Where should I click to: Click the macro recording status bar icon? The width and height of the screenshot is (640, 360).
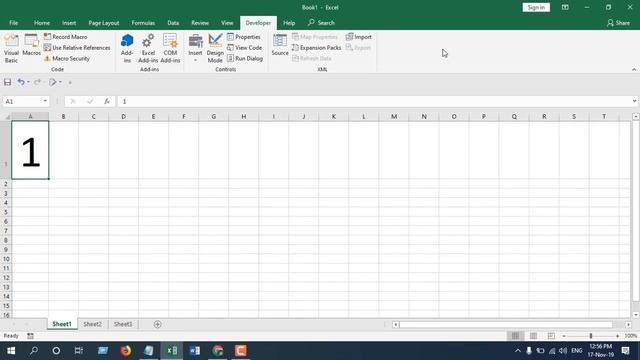[x=30, y=336]
